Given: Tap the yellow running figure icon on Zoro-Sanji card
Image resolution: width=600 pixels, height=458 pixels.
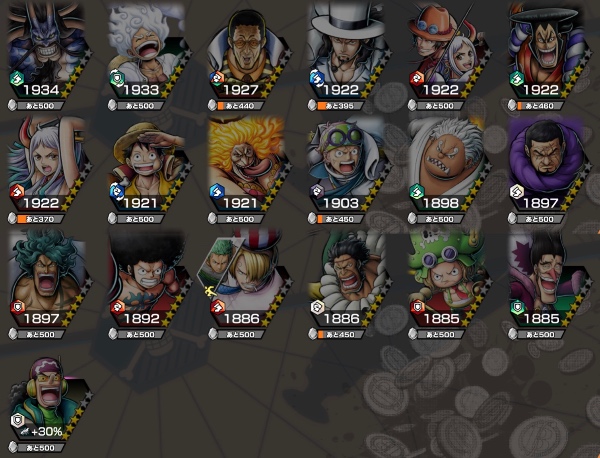Looking at the screenshot, I should 210,291.
